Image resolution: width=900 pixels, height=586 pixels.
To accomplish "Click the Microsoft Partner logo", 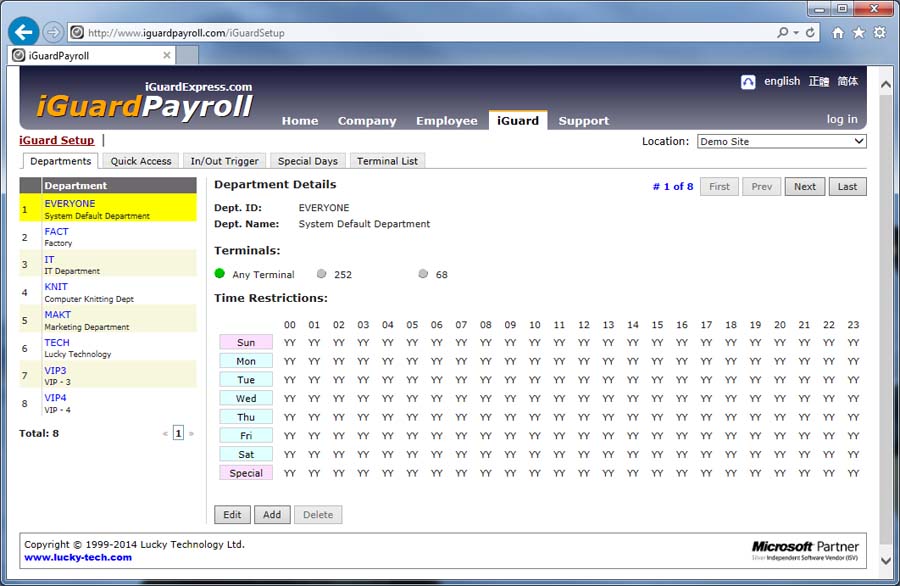I will coord(805,550).
